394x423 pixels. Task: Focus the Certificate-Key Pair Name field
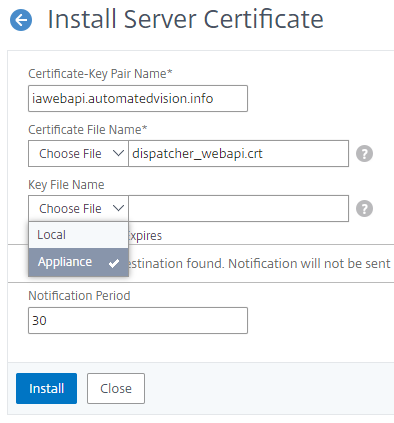tap(138, 98)
